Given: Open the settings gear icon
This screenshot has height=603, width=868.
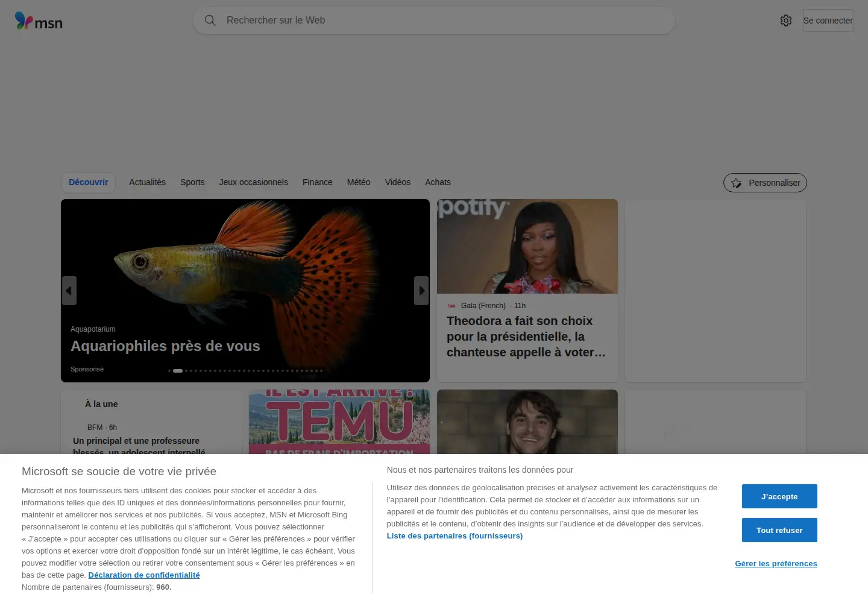Looking at the screenshot, I should 786,21.
